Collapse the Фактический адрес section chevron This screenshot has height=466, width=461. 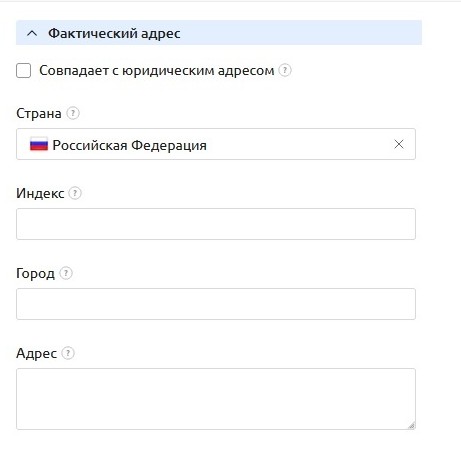(32, 33)
